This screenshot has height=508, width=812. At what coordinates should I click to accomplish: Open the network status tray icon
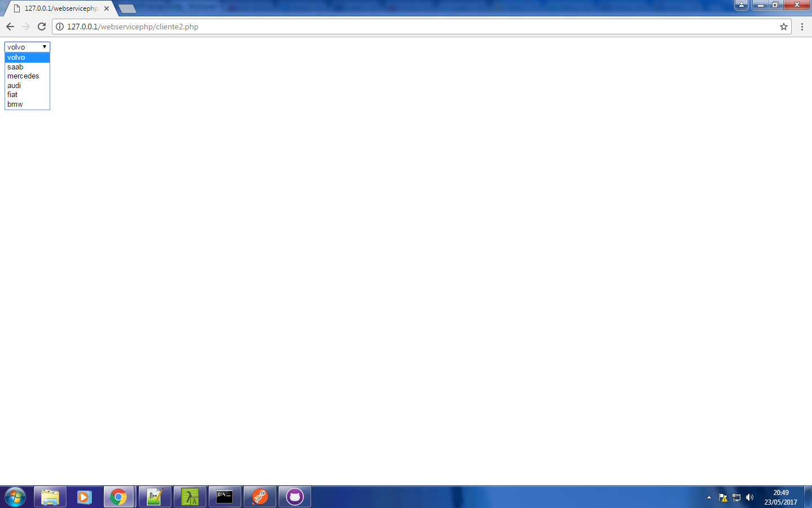click(736, 497)
